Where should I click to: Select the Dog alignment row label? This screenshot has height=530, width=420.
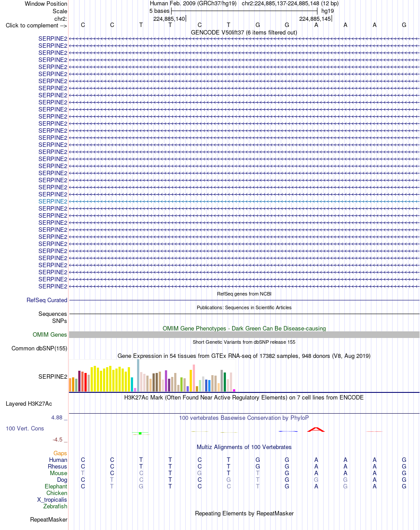[x=62, y=480]
